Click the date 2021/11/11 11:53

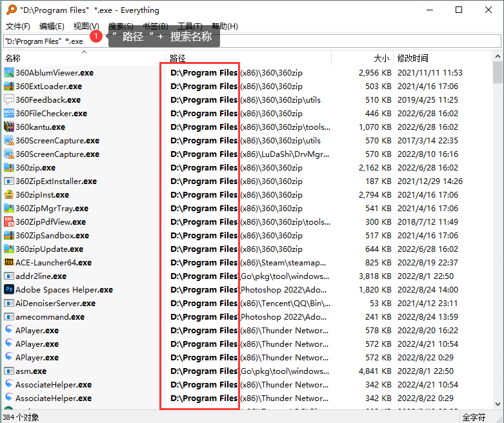coord(430,73)
